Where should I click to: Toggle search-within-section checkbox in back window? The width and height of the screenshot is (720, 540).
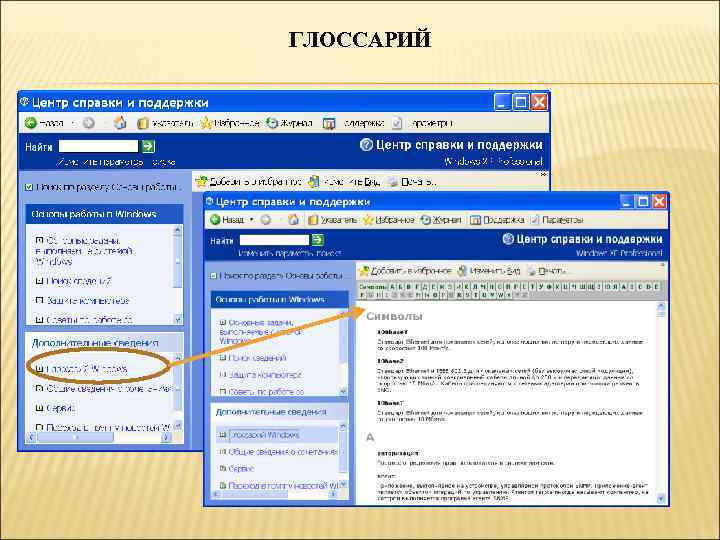pos(29,187)
